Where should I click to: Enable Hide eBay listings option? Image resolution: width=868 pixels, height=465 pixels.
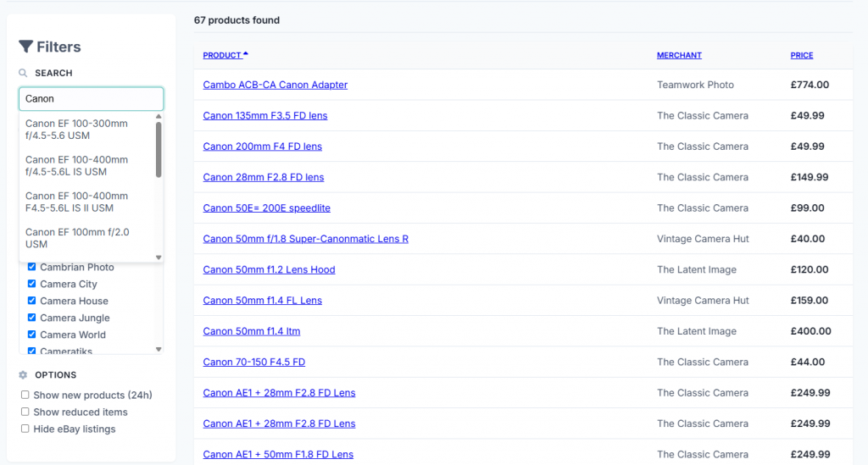25,429
